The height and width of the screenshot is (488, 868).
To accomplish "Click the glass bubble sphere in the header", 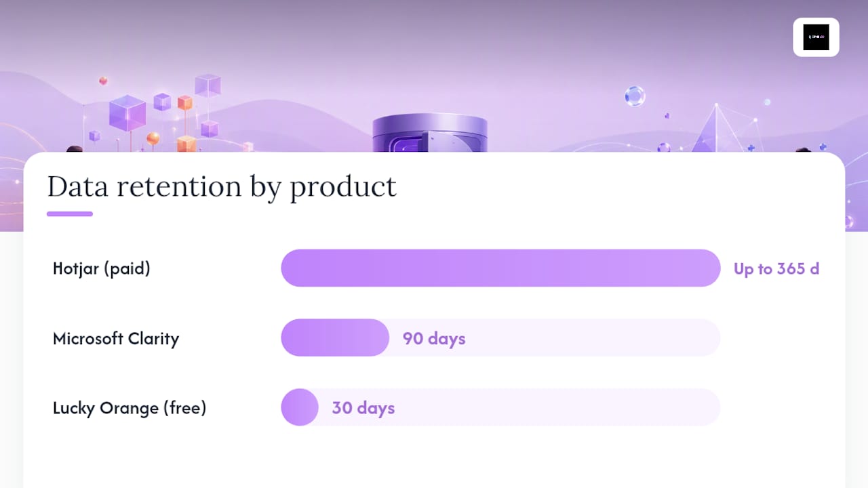I will coord(635,96).
